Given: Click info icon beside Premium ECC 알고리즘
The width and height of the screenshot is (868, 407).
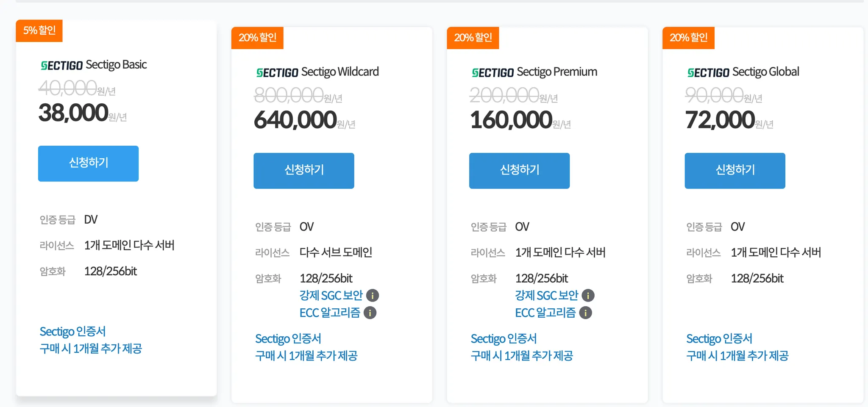Looking at the screenshot, I should click(x=585, y=313).
